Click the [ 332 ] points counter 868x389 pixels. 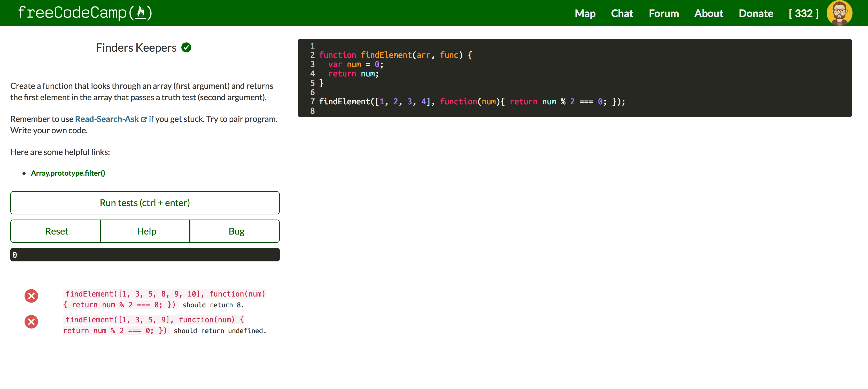803,13
